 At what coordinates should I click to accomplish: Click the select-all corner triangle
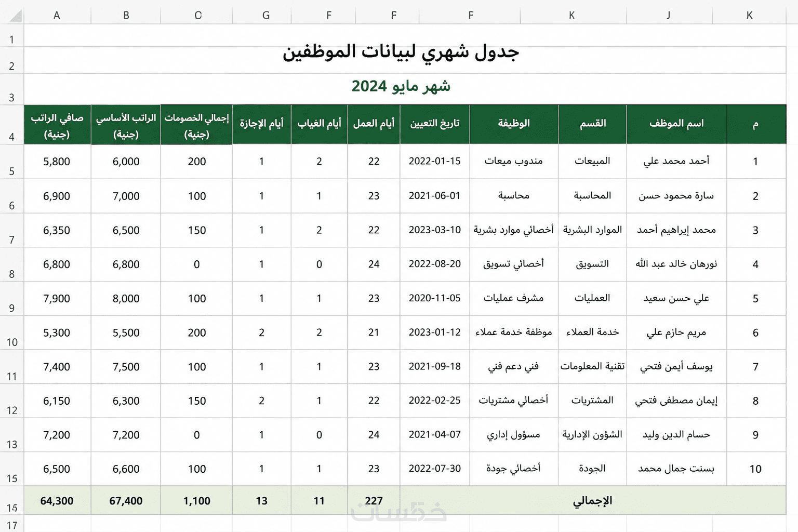(x=16, y=16)
